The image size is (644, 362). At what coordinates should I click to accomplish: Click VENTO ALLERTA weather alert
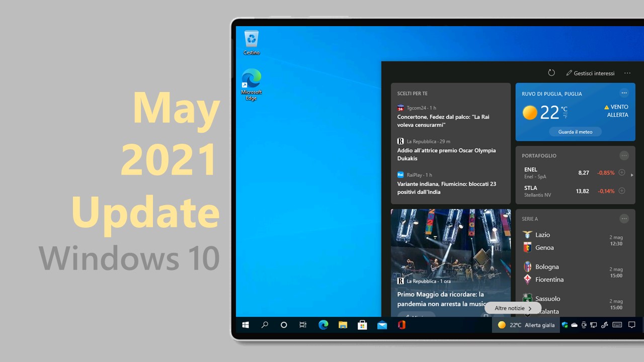click(616, 111)
